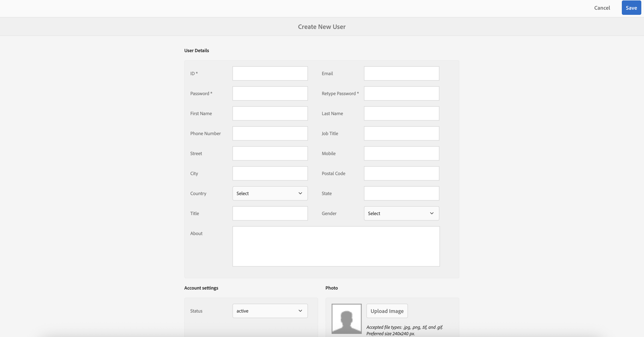Image resolution: width=644 pixels, height=337 pixels.
Task: Click the Photo section heading
Action: point(332,288)
